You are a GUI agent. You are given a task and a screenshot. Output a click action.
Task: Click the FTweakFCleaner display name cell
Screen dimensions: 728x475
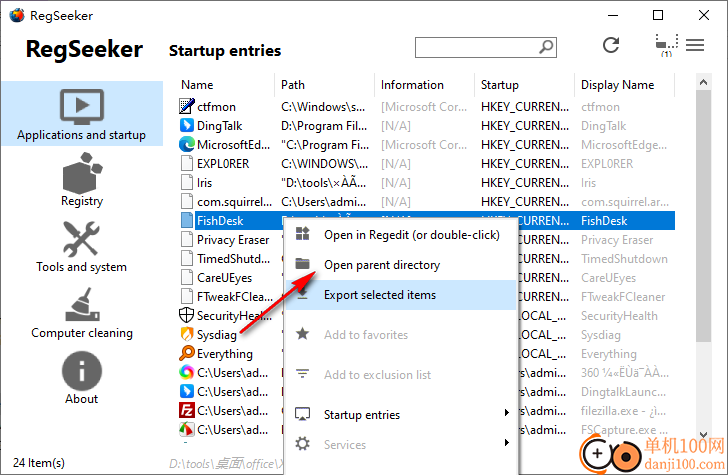click(623, 297)
